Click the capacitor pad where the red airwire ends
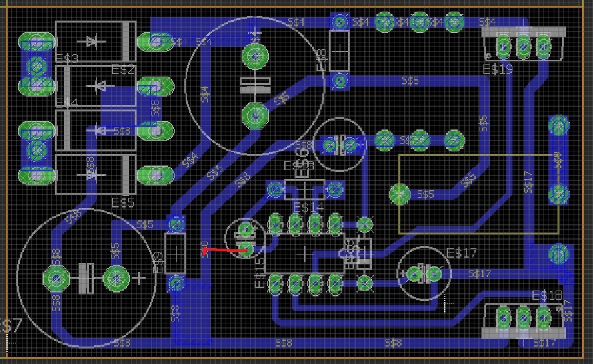The width and height of the screenshot is (593, 364). (x=246, y=249)
